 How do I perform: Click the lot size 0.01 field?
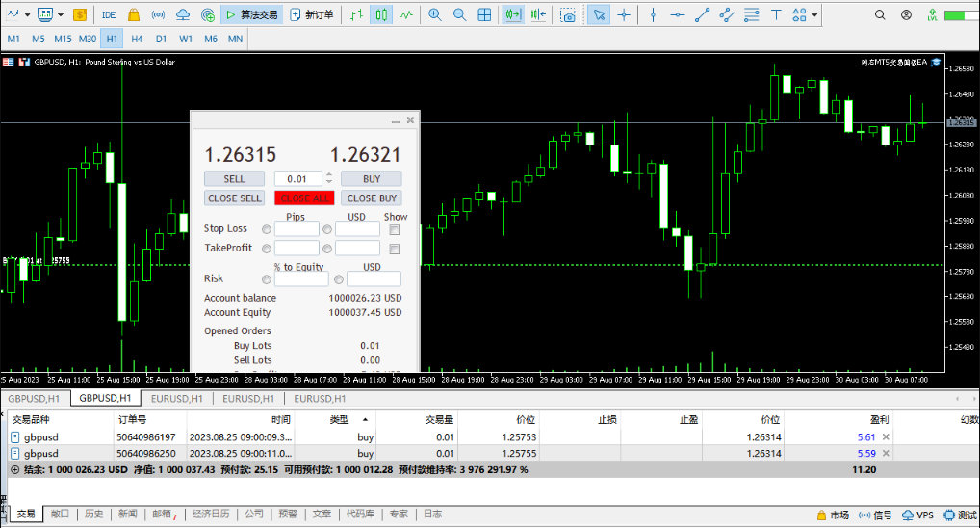tap(298, 179)
